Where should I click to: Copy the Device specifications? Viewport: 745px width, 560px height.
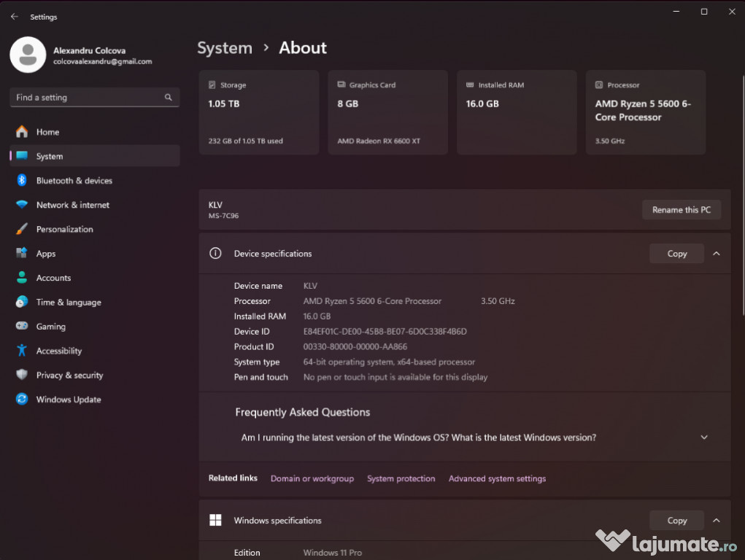coord(676,254)
